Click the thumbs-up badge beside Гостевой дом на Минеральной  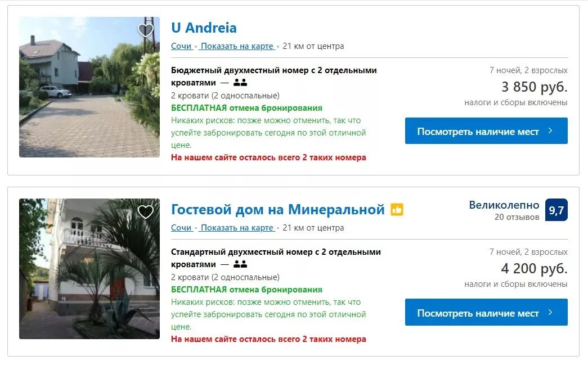(397, 209)
